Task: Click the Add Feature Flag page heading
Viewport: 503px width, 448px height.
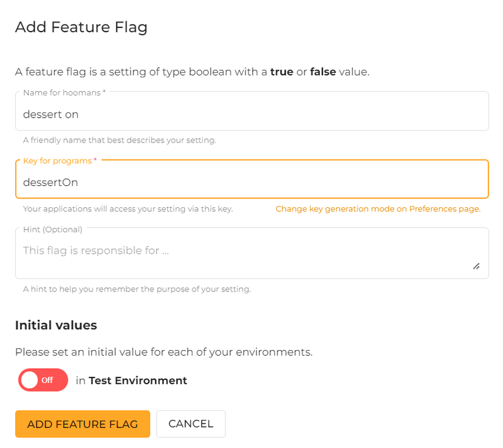Action: click(x=81, y=27)
